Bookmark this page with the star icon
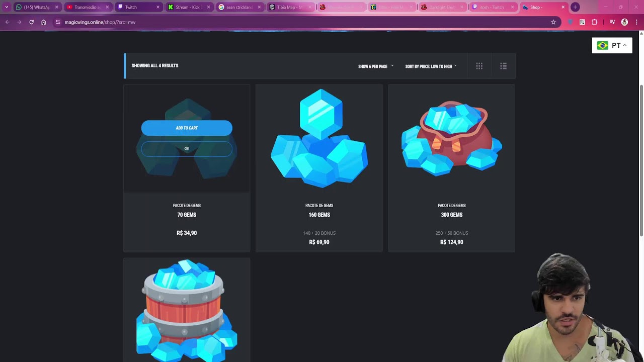This screenshot has height=362, width=644. (553, 22)
